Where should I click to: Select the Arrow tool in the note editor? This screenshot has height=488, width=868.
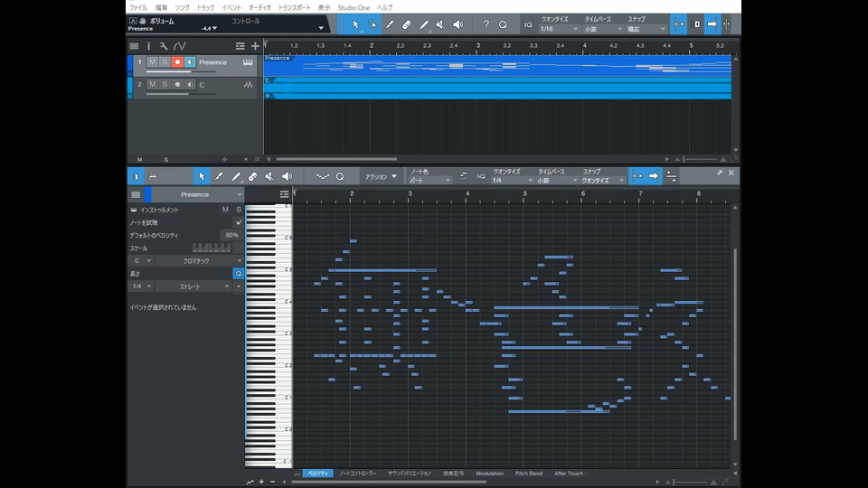click(202, 176)
